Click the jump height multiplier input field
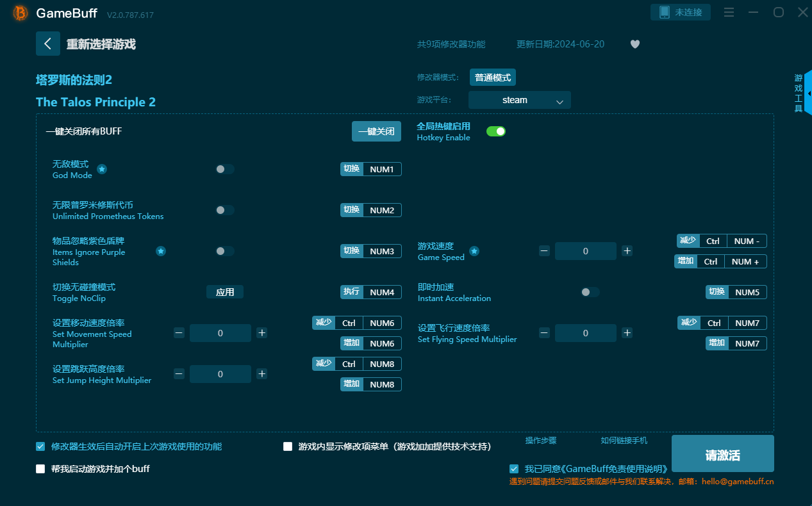The width and height of the screenshot is (812, 506). 220,374
